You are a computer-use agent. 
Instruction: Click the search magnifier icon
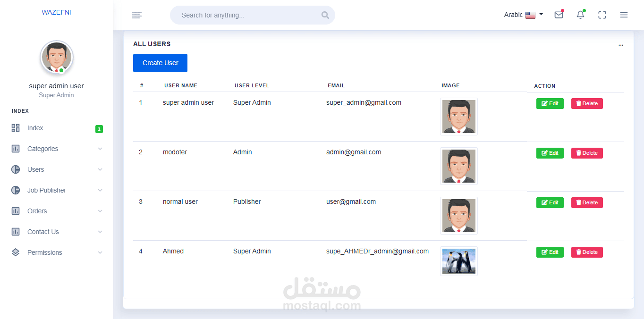[x=325, y=15]
